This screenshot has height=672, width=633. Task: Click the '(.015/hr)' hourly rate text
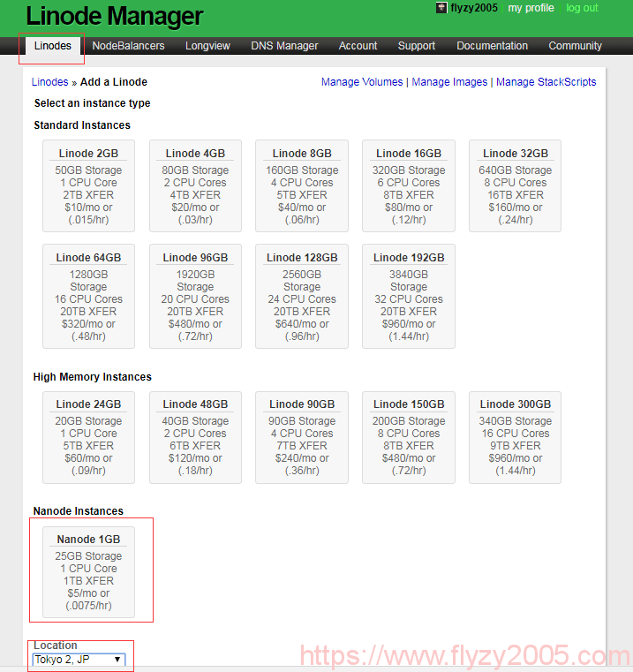tap(88, 220)
